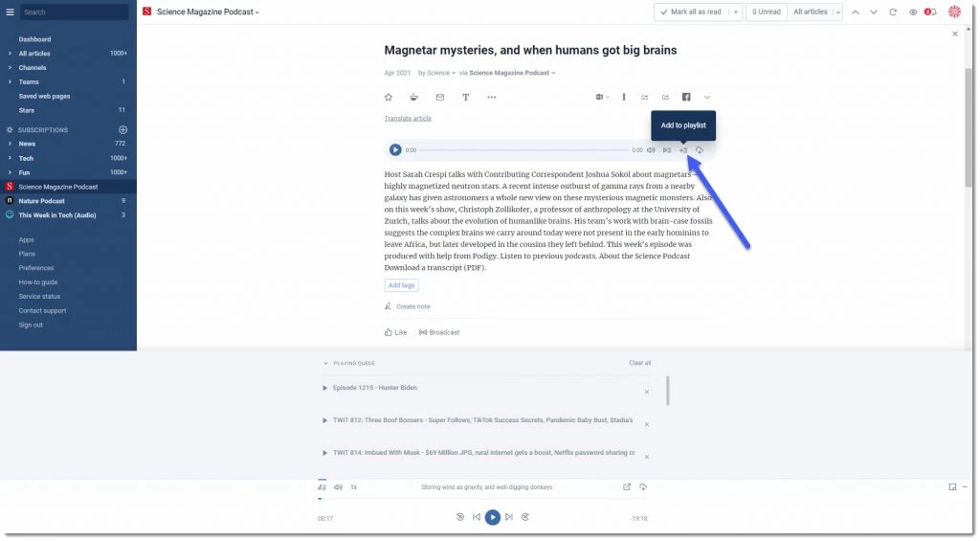Star the Magnetar mysteries article
The height and width of the screenshot is (541, 980).
pyautogui.click(x=389, y=97)
